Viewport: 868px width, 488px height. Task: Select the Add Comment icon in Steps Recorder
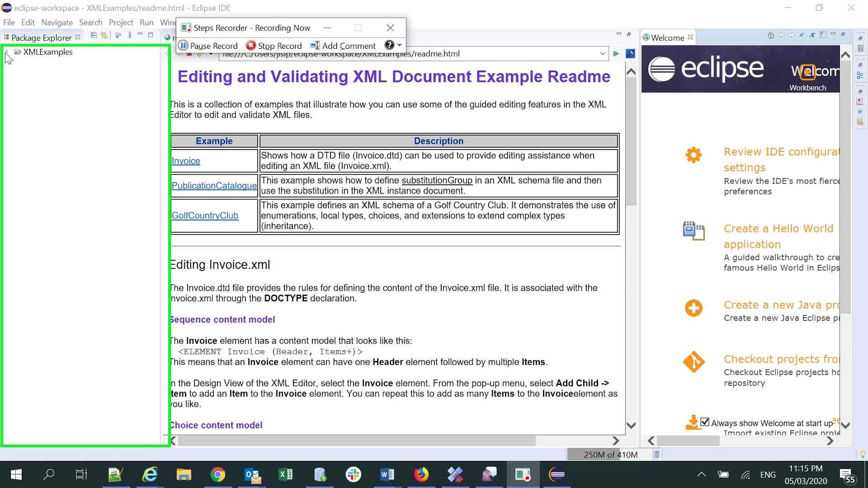point(315,46)
